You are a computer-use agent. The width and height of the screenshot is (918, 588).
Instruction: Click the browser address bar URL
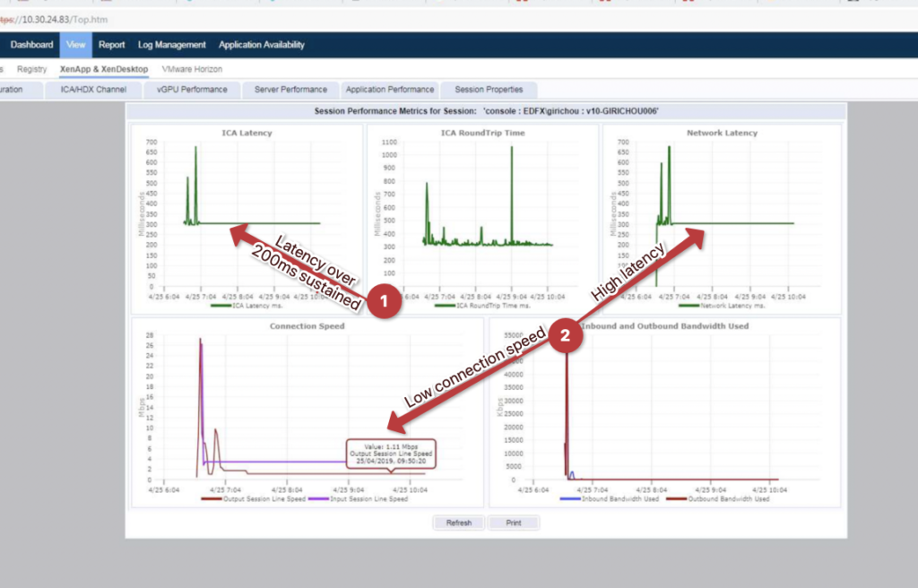(54, 18)
